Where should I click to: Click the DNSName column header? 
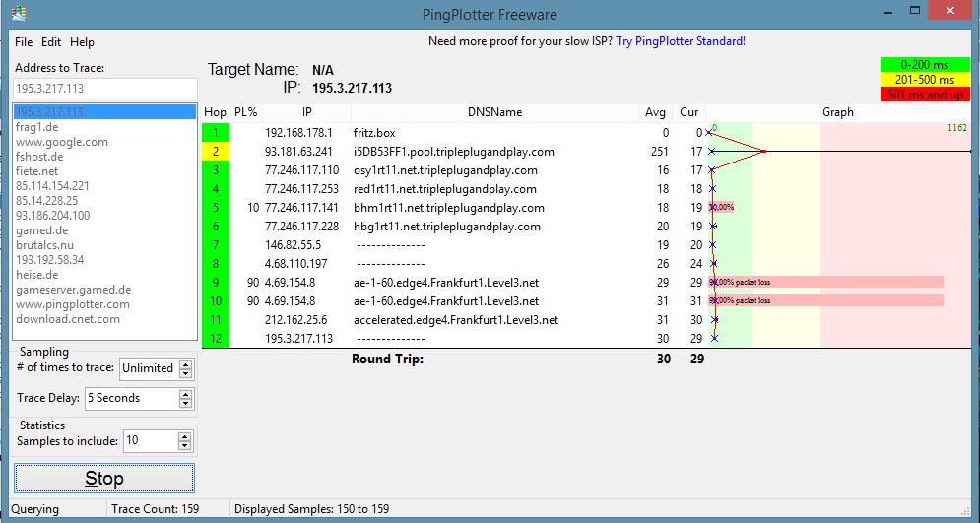point(494,112)
